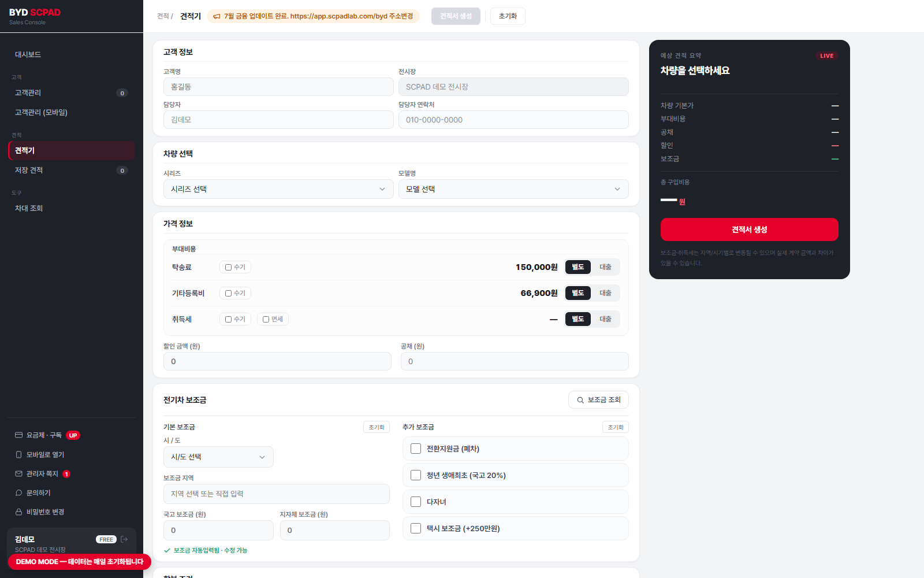Click the magnifier icon in 보조금 조회
The width and height of the screenshot is (924, 578).
[x=580, y=400]
